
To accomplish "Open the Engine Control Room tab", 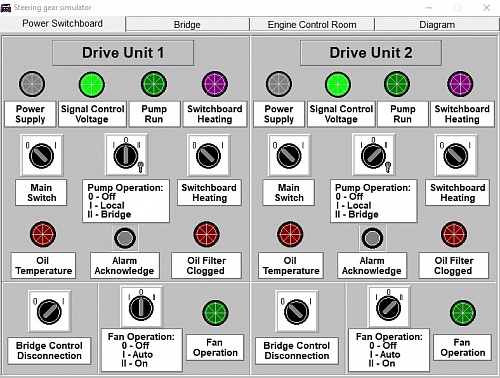I will click(312, 25).
